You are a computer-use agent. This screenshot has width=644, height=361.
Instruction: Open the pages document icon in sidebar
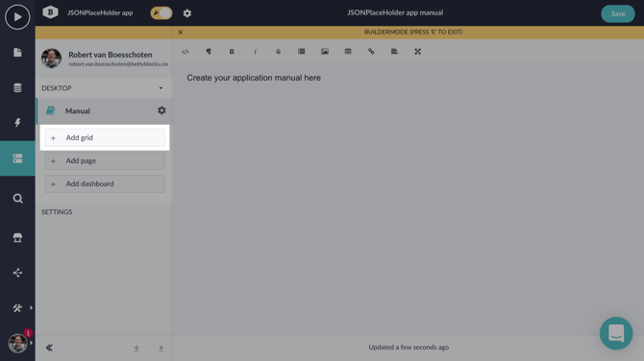[x=17, y=53]
